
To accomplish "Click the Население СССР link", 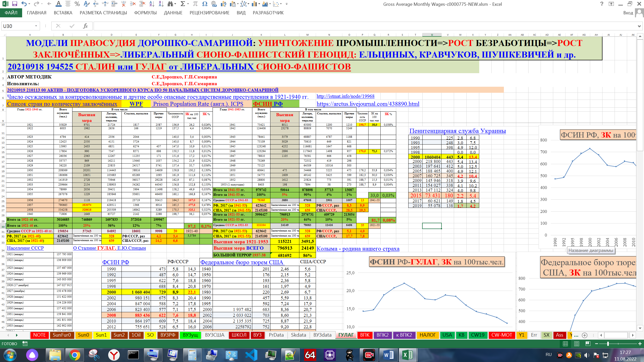I will click(x=25, y=248).
